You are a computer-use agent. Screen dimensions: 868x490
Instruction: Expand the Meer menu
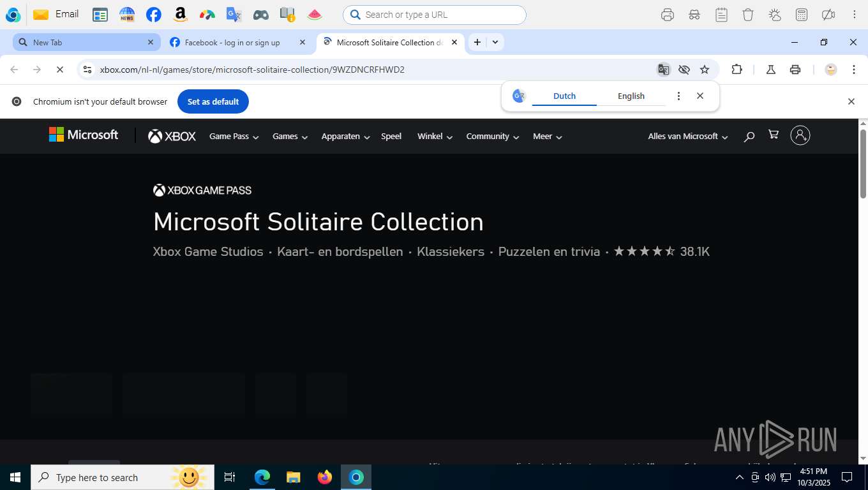pos(548,137)
